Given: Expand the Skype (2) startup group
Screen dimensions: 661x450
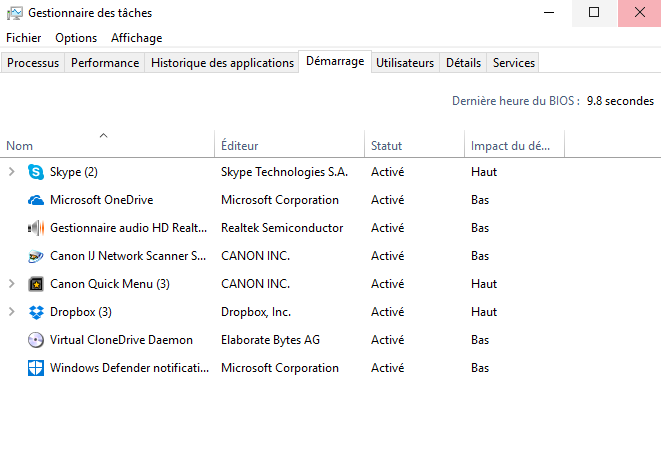Looking at the screenshot, I should tap(12, 172).
